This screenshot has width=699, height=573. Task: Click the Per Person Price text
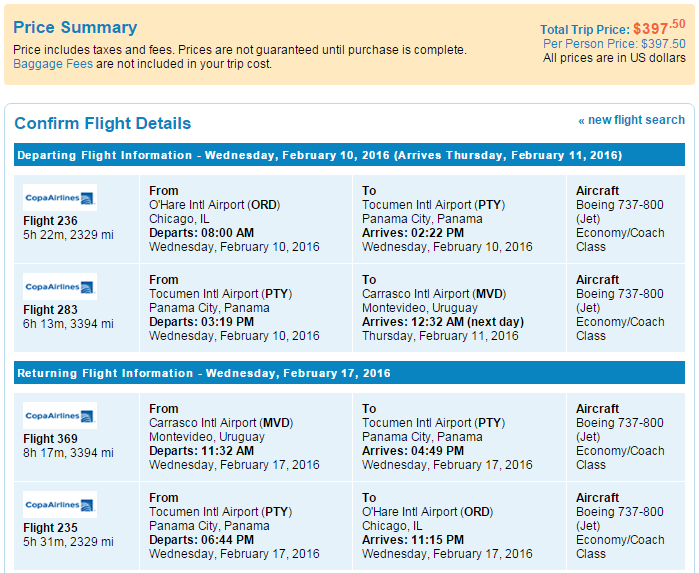[x=614, y=44]
